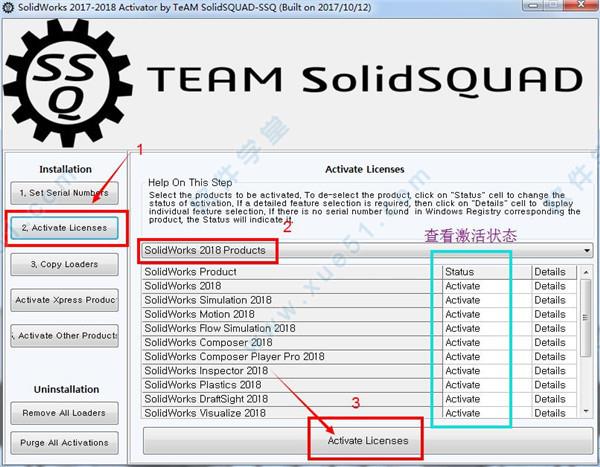
Task: Toggle Status for SolidWorks Composer 2018
Action: pyautogui.click(x=487, y=343)
